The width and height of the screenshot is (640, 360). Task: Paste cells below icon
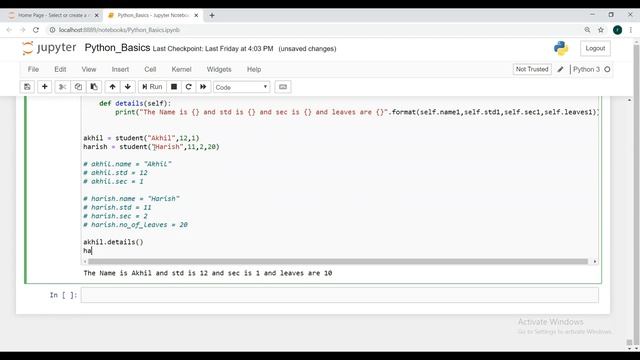[x=93, y=87]
